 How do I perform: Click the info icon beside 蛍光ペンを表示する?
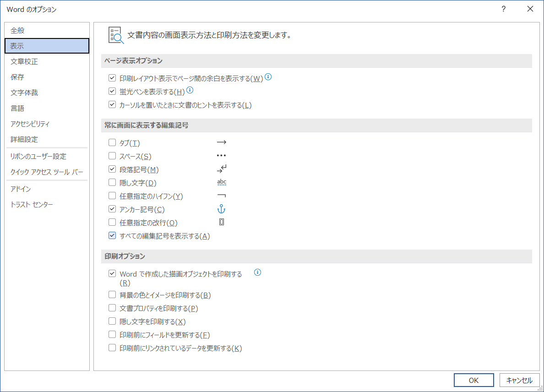pos(190,90)
